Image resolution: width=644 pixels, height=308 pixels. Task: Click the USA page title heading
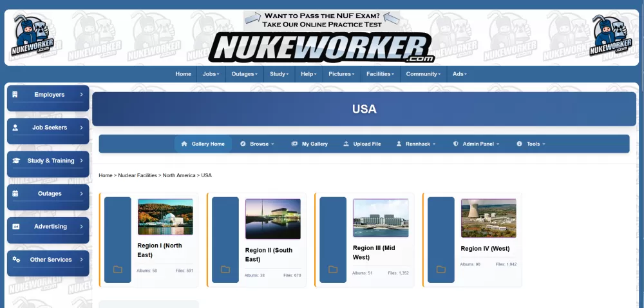[x=365, y=109]
